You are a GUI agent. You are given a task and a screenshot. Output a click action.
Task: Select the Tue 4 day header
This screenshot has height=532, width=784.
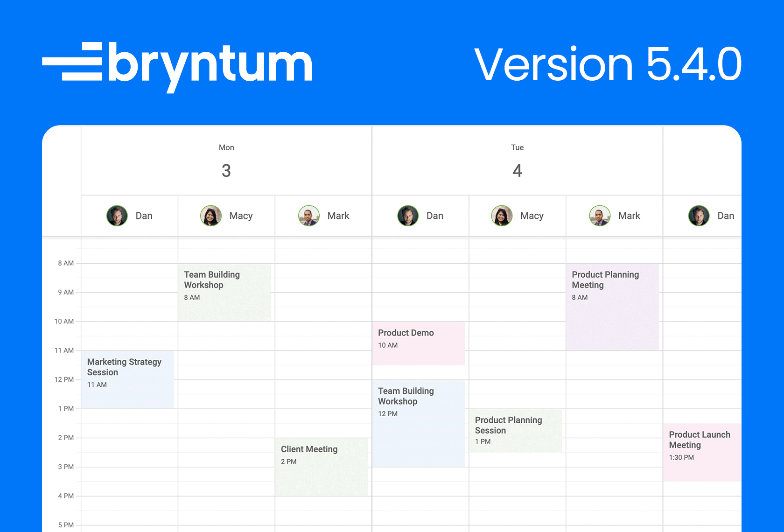point(517,161)
